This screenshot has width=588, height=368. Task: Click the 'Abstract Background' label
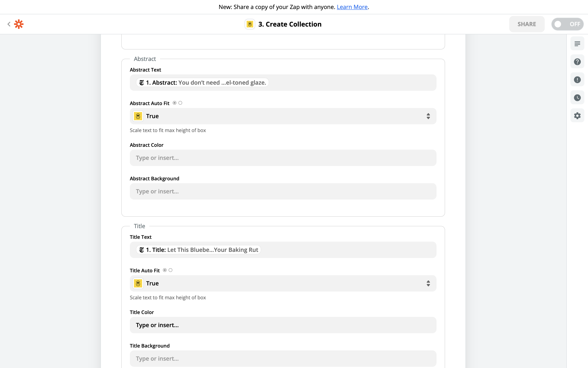point(155,178)
